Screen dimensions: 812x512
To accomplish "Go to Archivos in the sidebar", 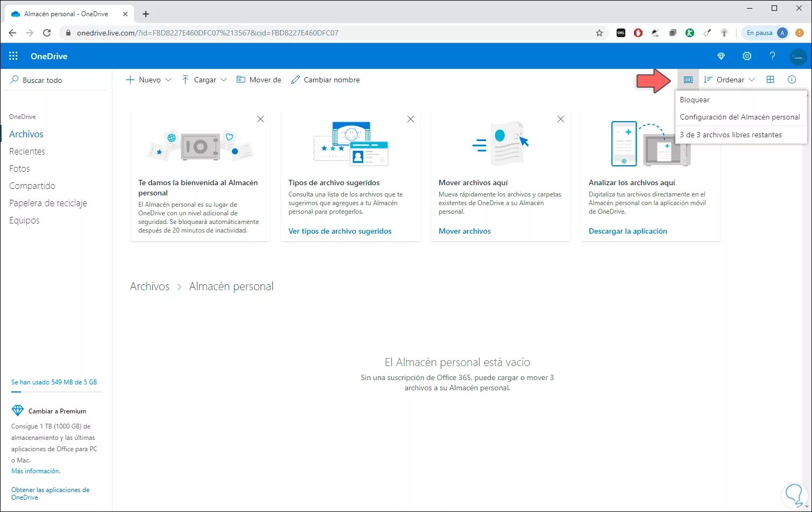I will point(26,134).
